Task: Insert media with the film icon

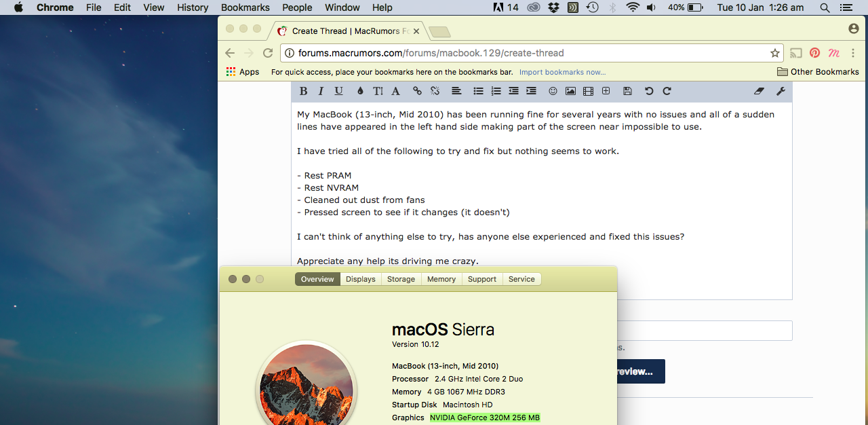Action: tap(588, 91)
